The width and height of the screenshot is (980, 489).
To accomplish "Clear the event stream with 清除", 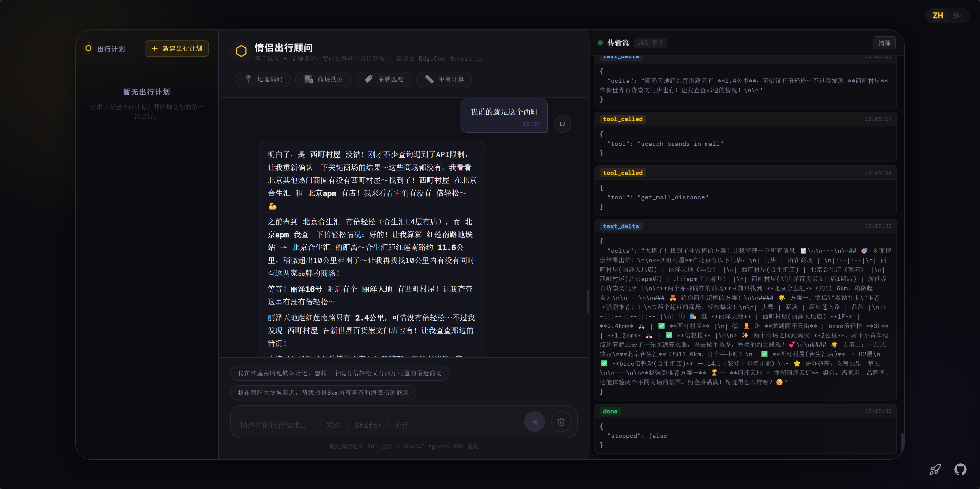I will coord(885,43).
